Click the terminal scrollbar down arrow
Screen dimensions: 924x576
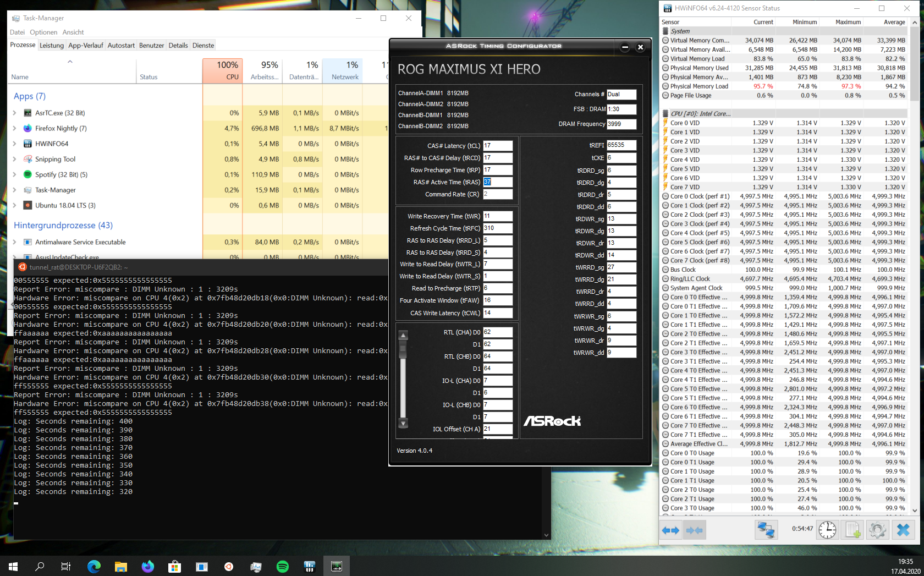point(546,535)
